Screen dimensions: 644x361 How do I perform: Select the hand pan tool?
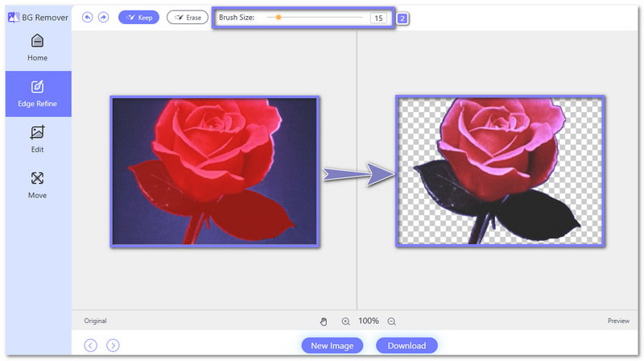coord(324,321)
